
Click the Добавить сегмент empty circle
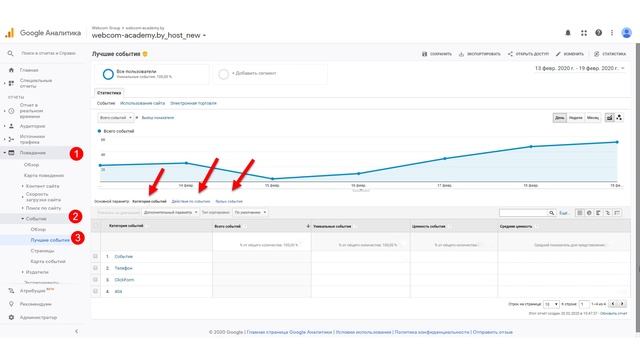[223, 74]
